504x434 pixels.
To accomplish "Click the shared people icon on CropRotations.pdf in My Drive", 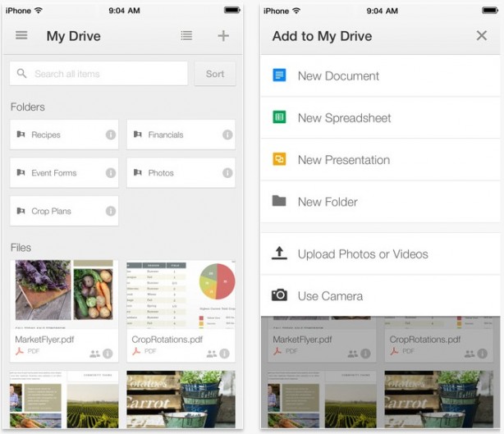I will (x=211, y=354).
